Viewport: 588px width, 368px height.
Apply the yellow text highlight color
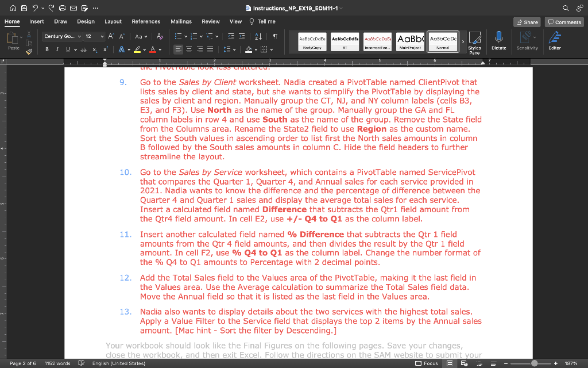pyautogui.click(x=137, y=49)
